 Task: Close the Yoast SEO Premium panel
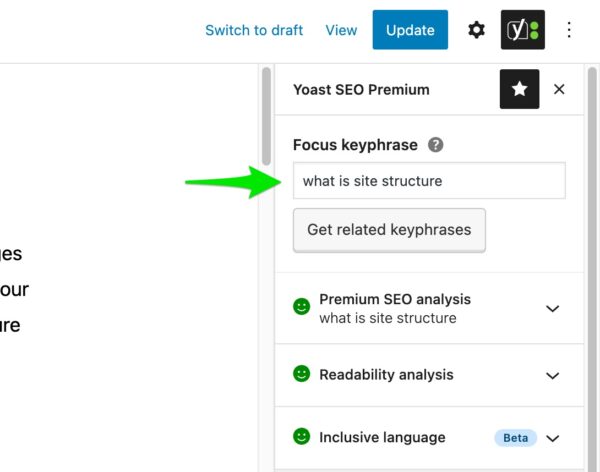559,89
